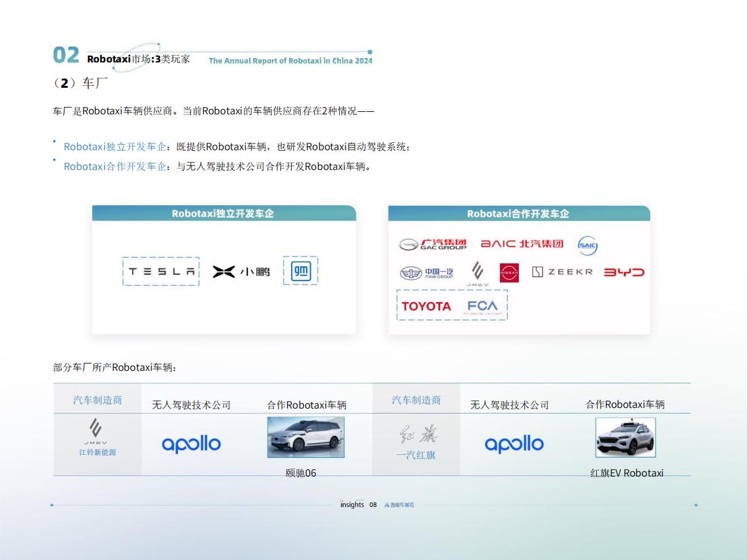
Task: Select the Zeekr logo
Action: (x=562, y=272)
